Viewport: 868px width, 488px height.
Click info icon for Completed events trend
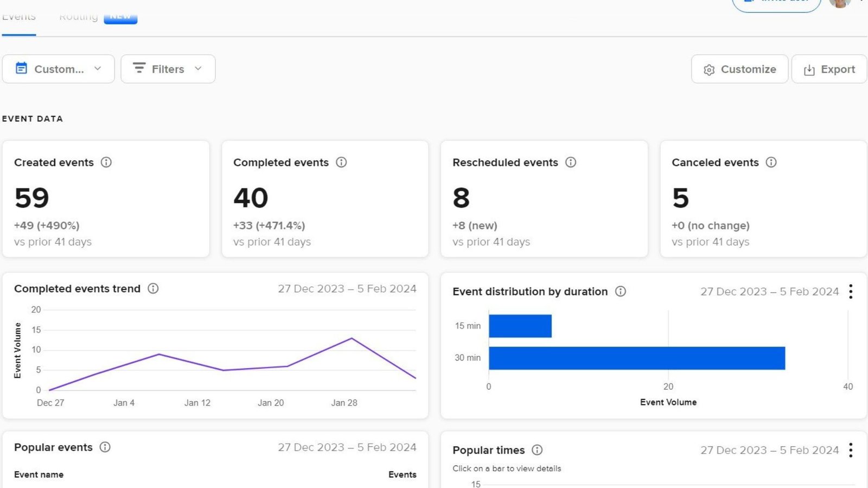153,288
